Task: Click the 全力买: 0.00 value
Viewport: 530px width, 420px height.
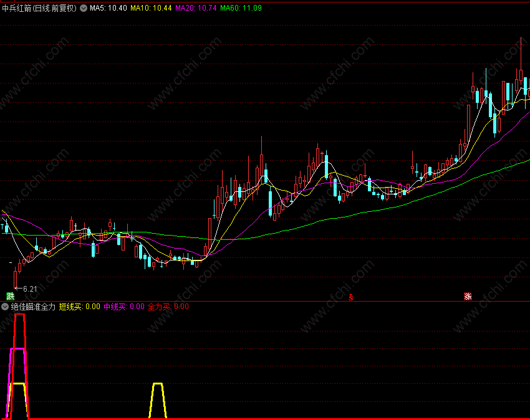Action: (x=168, y=307)
